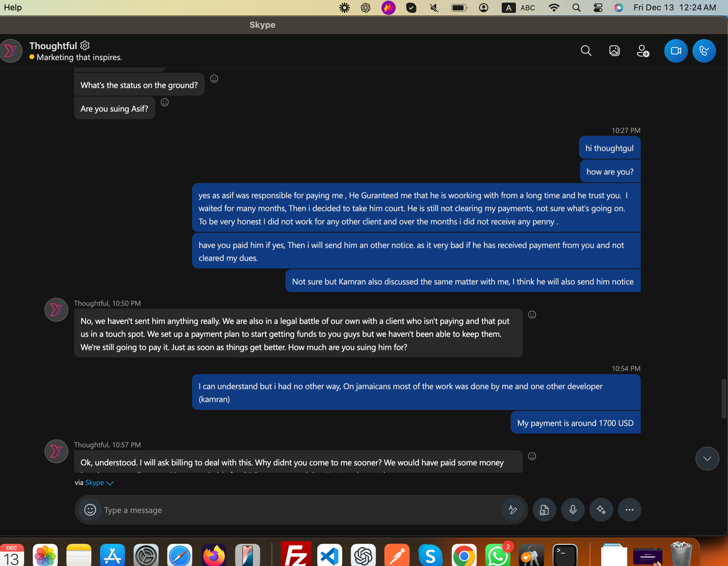Open the ABC input source menu

click(518, 8)
